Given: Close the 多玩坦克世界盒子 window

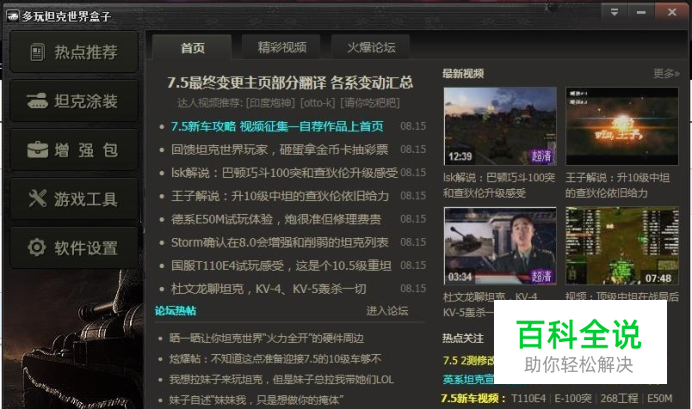Looking at the screenshot, I should [672, 12].
